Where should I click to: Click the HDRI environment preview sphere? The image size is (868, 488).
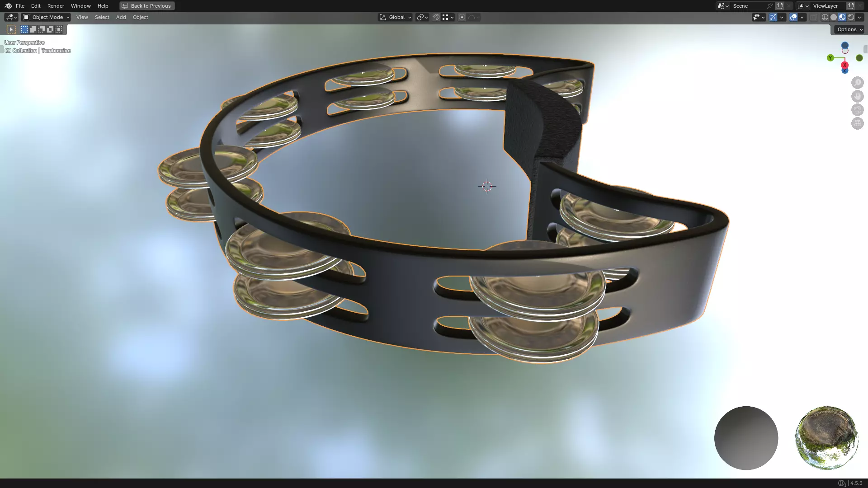pyautogui.click(x=826, y=438)
